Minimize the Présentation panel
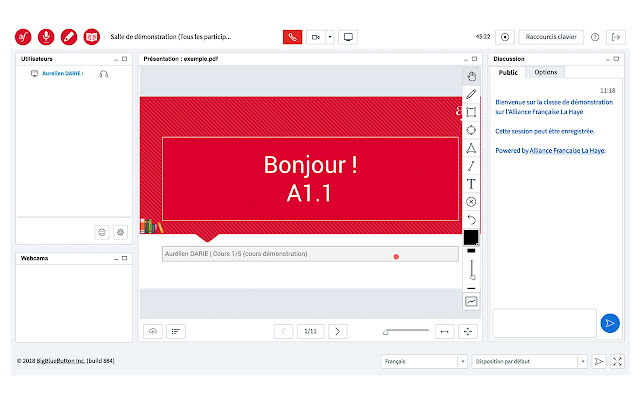This screenshot has height=400, width=640. pos(466,59)
